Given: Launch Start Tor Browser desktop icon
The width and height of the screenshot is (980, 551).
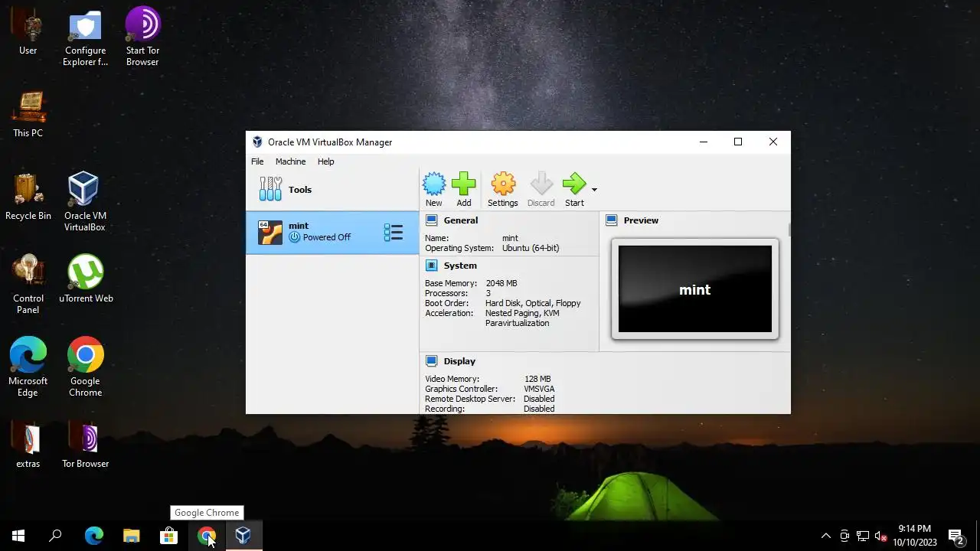Looking at the screenshot, I should (142, 37).
